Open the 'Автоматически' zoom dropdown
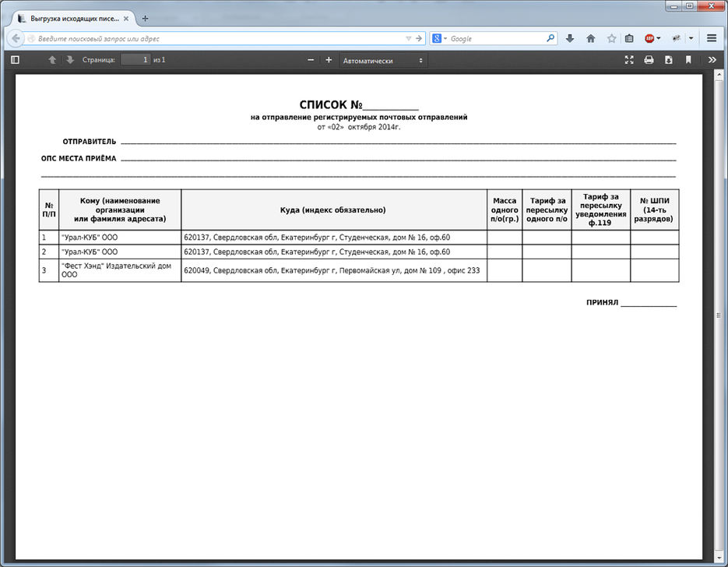The width and height of the screenshot is (728, 567). (383, 60)
